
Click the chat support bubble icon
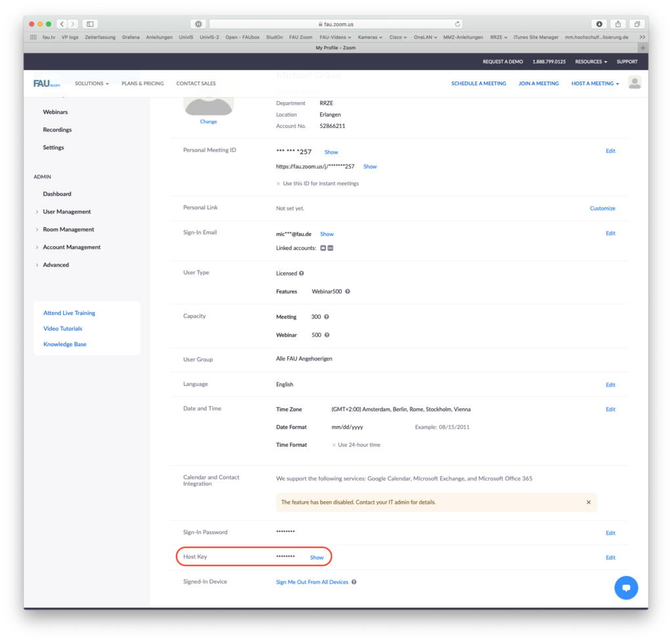[626, 587]
